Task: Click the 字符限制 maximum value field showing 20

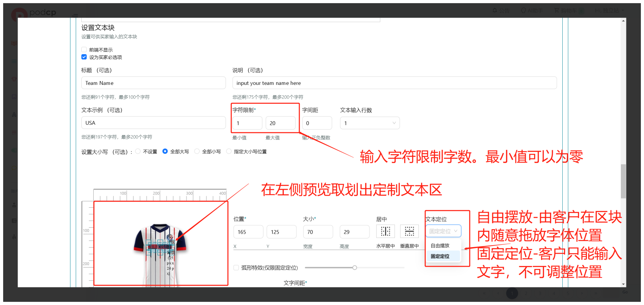Action: pyautogui.click(x=281, y=123)
